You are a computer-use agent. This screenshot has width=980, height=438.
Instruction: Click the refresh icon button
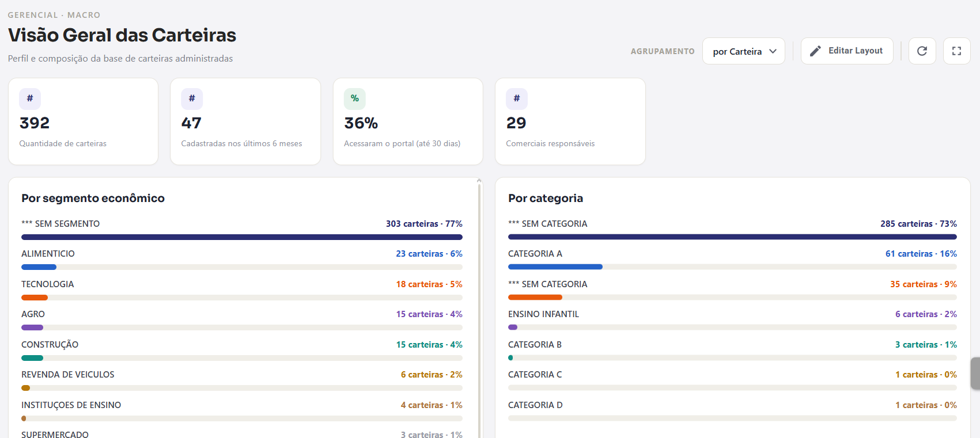point(922,51)
